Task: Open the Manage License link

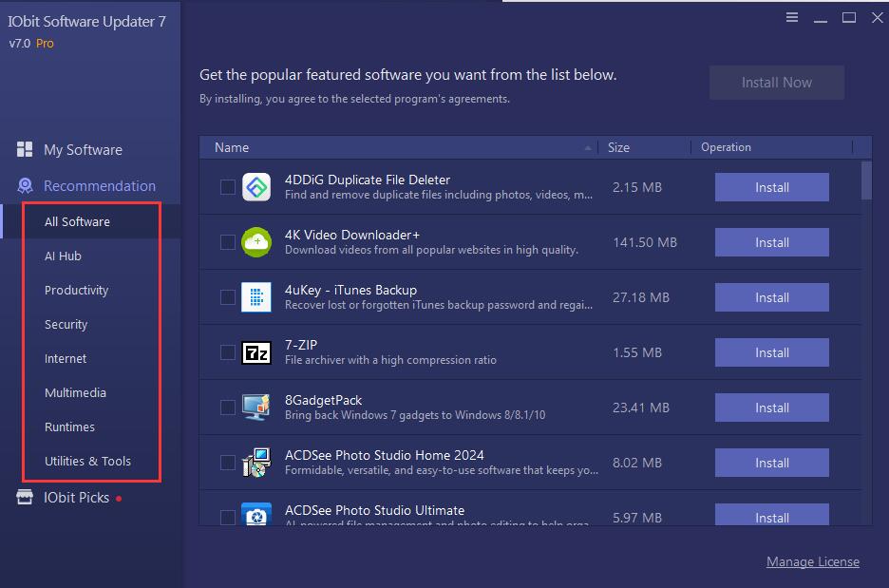Action: coord(812,562)
